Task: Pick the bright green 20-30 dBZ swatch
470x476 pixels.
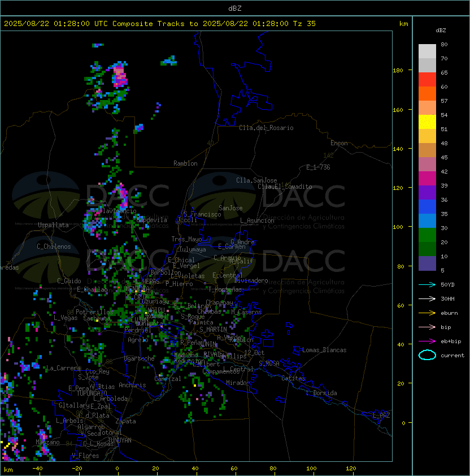Action: pos(427,235)
